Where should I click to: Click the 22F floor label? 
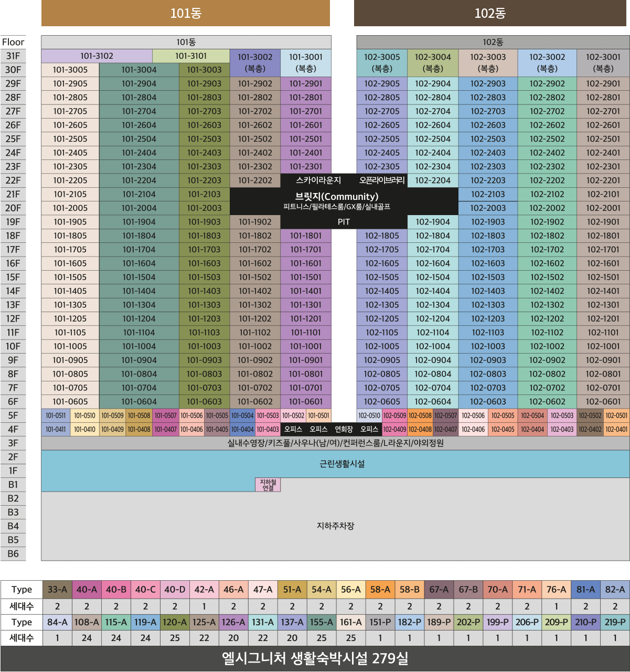pyautogui.click(x=13, y=180)
